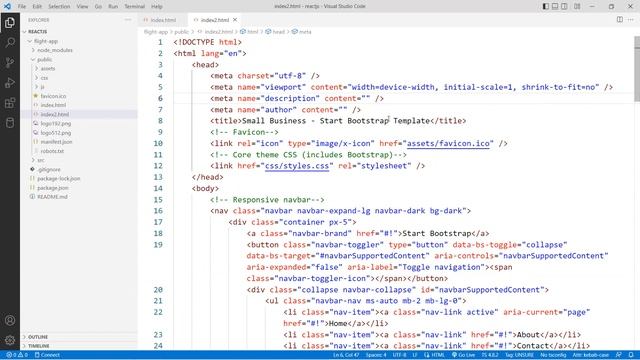The image size is (640, 360).
Task: Click the HTML language mode in status bar
Action: click(438, 355)
